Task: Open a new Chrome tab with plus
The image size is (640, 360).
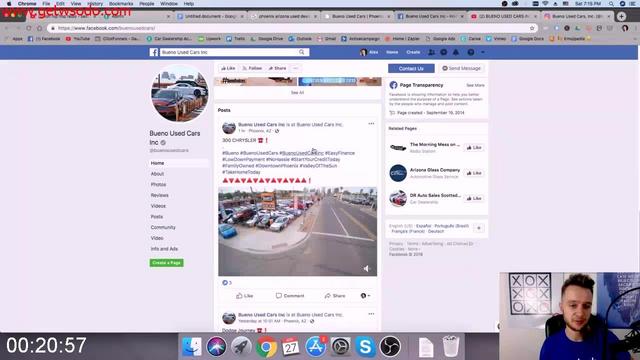Action: (x=622, y=16)
